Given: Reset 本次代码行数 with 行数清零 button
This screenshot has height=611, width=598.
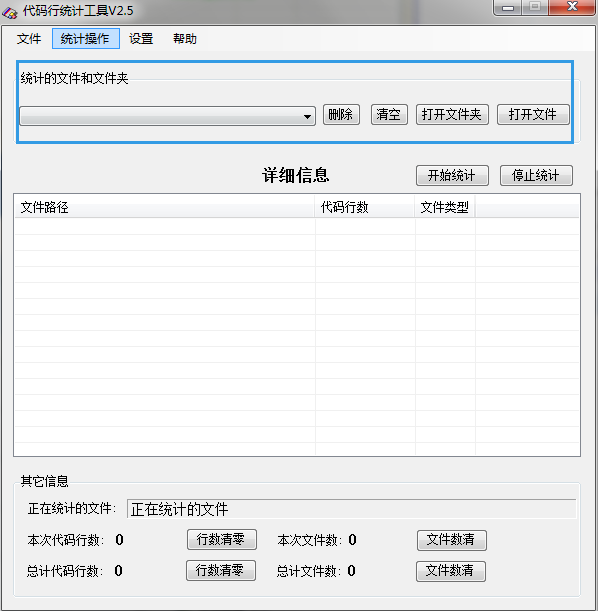Looking at the screenshot, I should click(222, 540).
